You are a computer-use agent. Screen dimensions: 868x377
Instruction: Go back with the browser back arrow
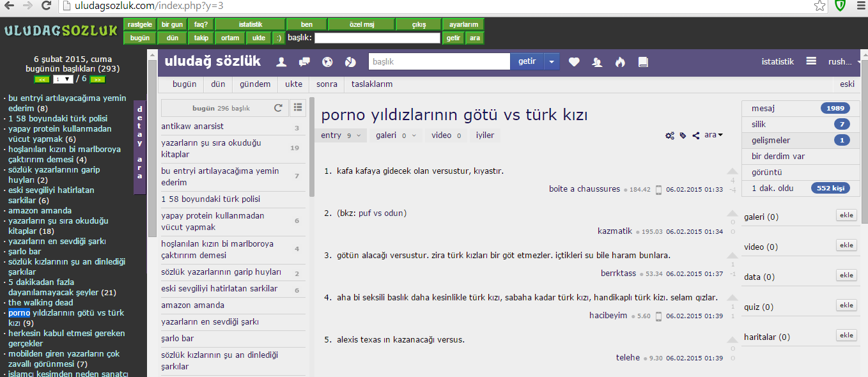[10, 6]
